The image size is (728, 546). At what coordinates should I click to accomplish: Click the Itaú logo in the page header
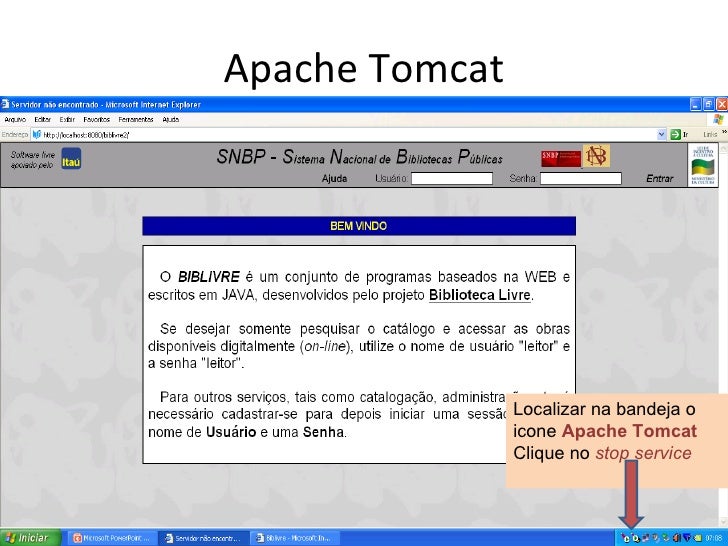point(71,159)
